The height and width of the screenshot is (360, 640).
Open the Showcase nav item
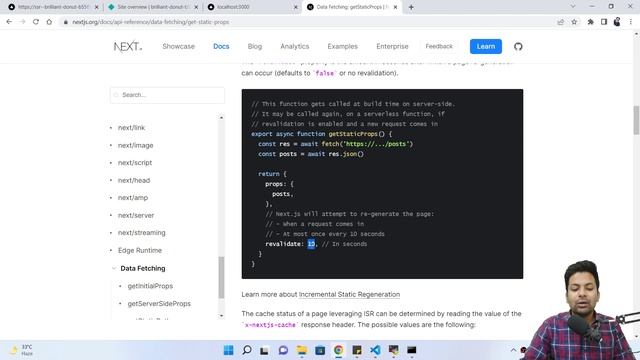pyautogui.click(x=178, y=47)
